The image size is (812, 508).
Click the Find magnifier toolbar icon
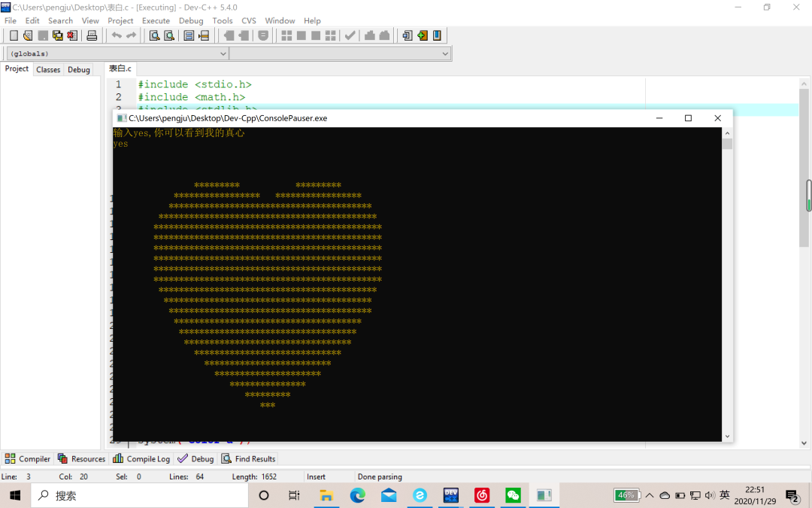point(154,35)
